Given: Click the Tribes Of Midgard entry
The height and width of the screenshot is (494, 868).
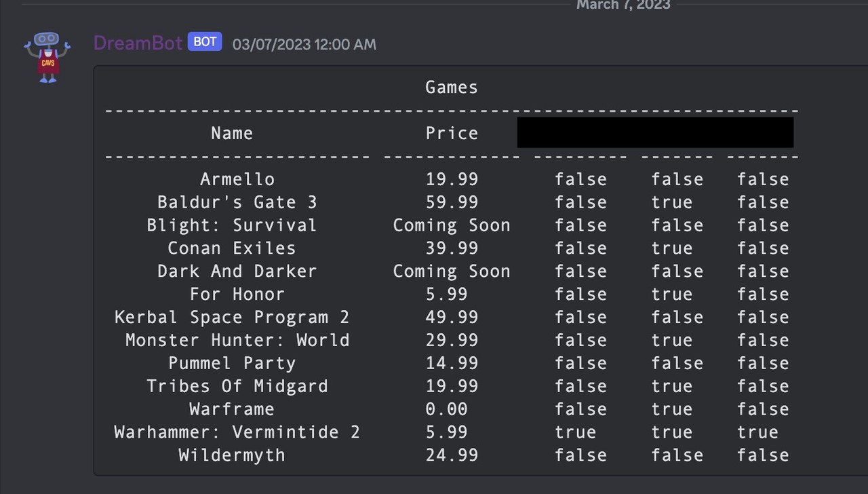Looking at the screenshot, I should tap(237, 386).
